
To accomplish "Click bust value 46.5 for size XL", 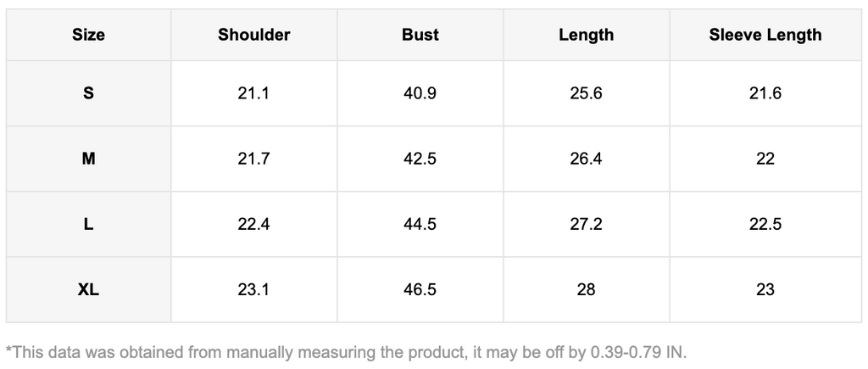I will (x=420, y=289).
